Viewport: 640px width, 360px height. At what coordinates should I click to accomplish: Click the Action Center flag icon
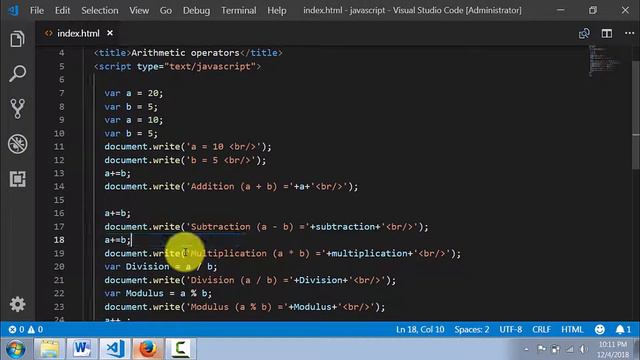coord(542,349)
